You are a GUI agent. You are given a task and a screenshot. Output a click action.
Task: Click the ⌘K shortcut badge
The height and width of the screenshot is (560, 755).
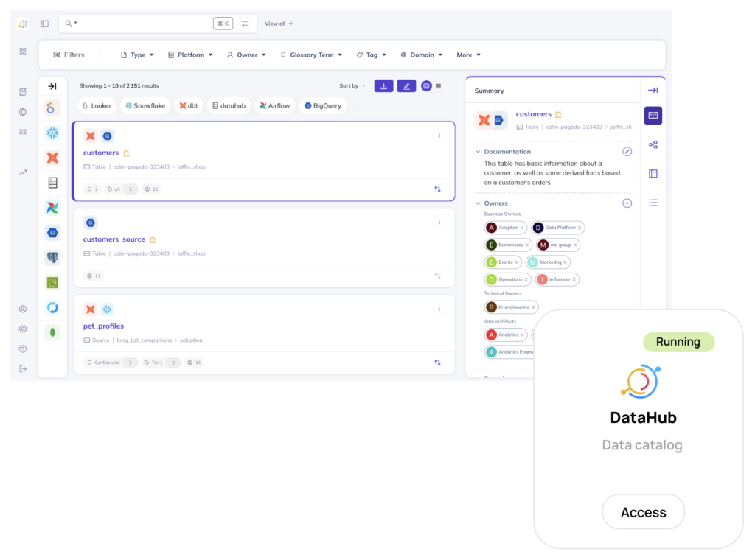pos(223,23)
